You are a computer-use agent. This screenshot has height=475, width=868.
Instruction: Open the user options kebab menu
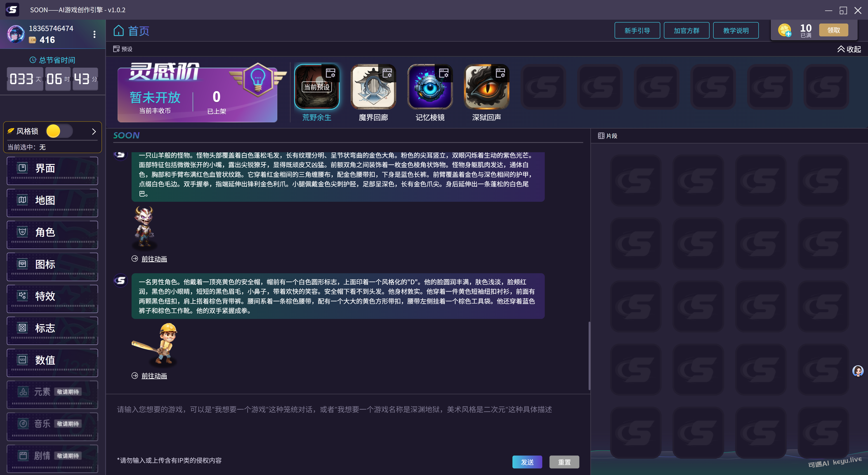(94, 34)
